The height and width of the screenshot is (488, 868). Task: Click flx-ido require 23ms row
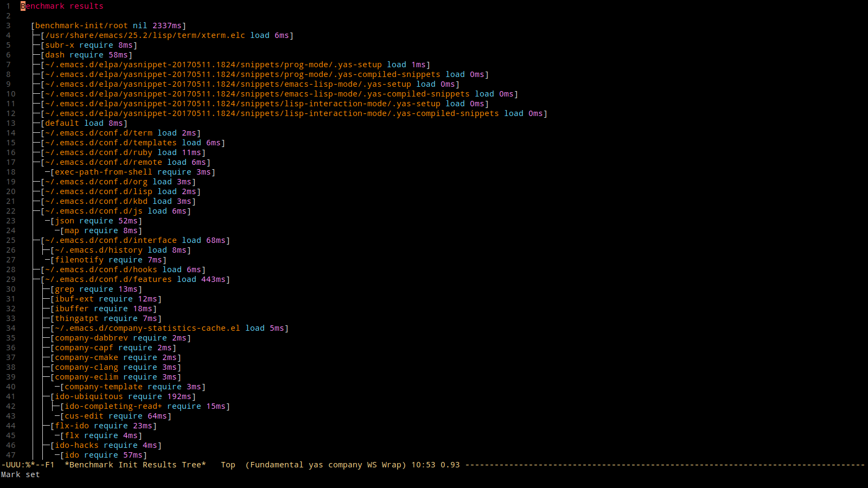pyautogui.click(x=104, y=426)
